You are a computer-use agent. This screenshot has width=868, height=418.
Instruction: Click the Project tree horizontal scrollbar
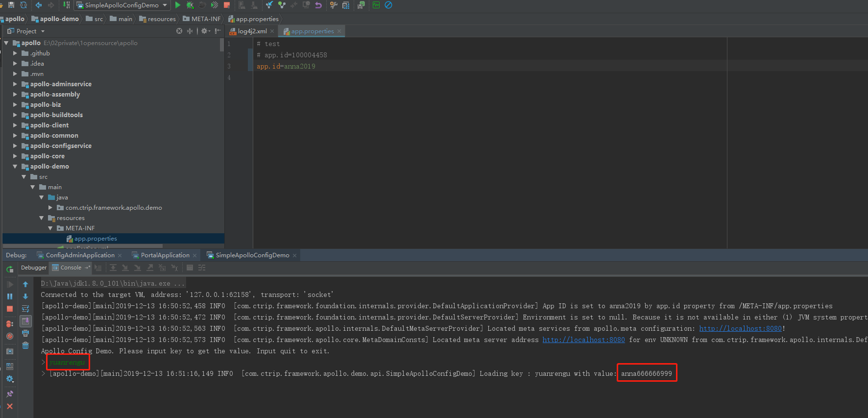coord(82,246)
